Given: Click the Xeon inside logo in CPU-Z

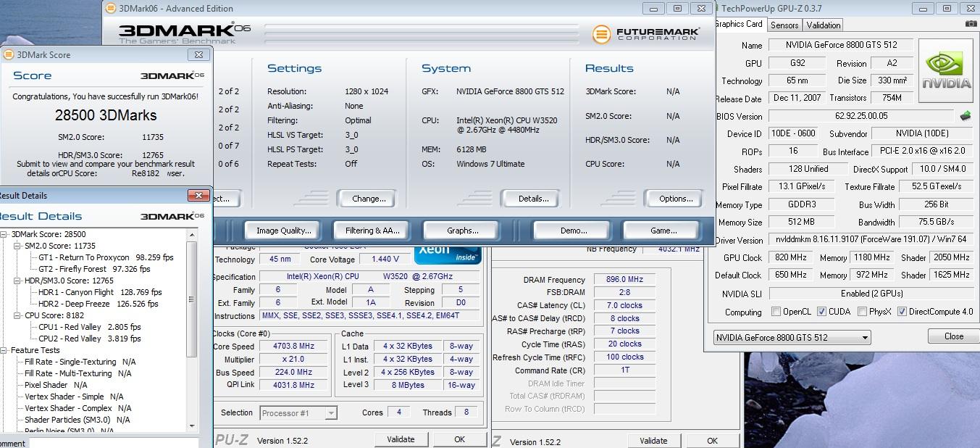Looking at the screenshot, I should pos(448,254).
